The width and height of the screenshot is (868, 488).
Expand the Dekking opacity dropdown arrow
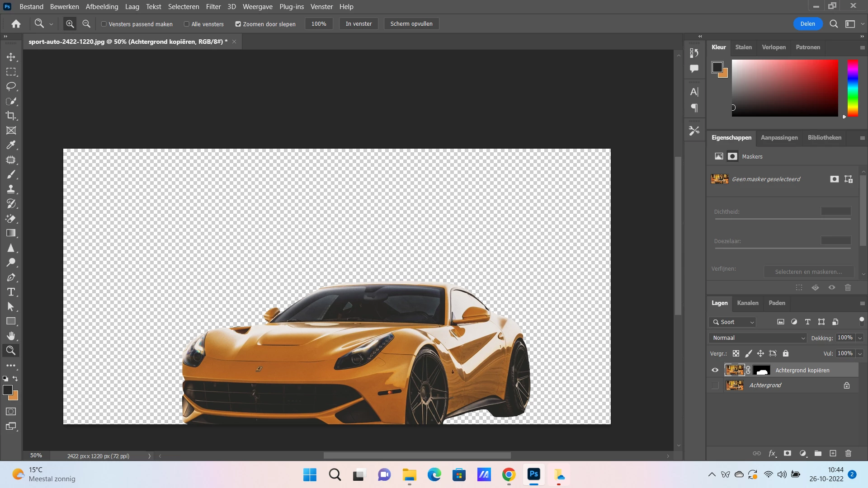tap(860, 338)
